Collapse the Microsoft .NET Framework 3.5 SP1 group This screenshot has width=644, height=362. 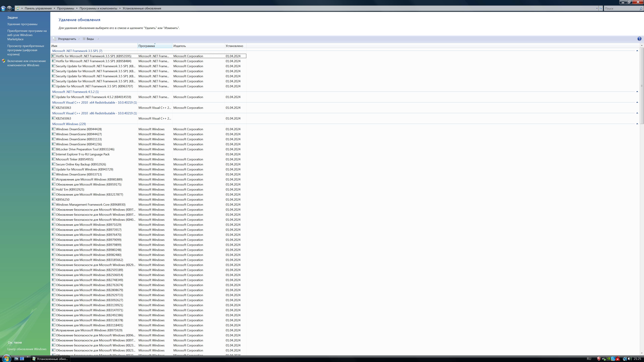(x=637, y=51)
